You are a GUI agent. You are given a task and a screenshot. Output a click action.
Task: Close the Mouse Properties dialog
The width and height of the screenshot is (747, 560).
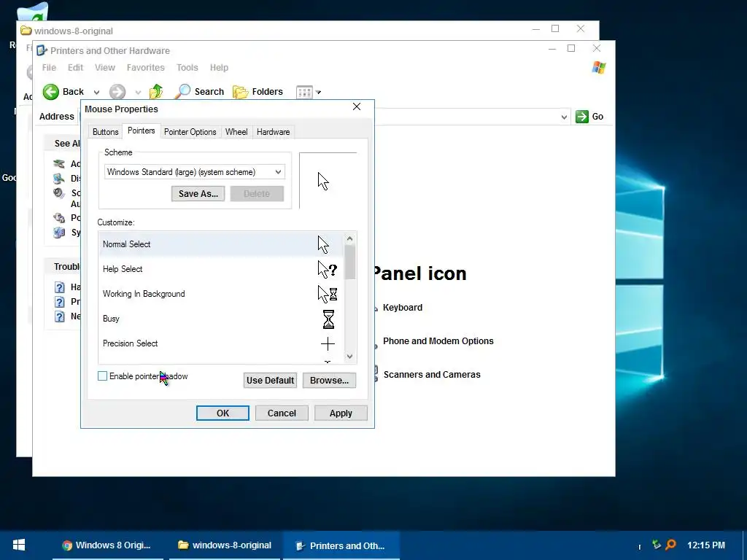pyautogui.click(x=357, y=106)
